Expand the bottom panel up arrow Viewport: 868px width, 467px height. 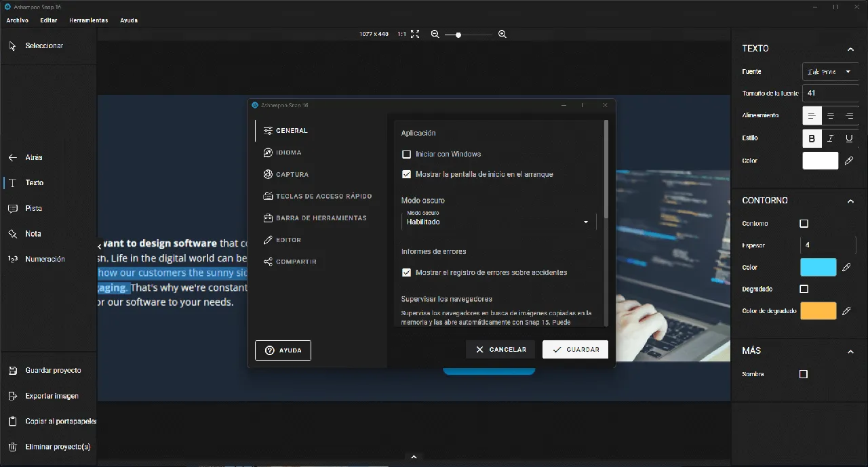[x=414, y=458]
